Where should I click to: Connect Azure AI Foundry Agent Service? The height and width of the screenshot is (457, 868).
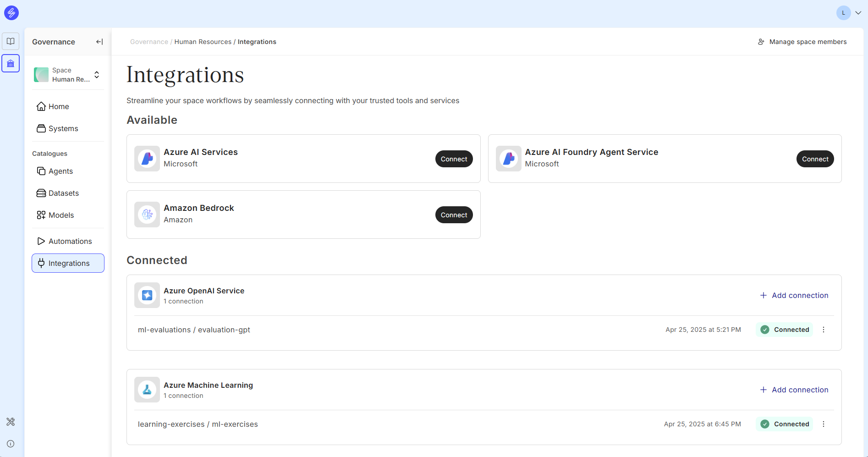tap(815, 159)
